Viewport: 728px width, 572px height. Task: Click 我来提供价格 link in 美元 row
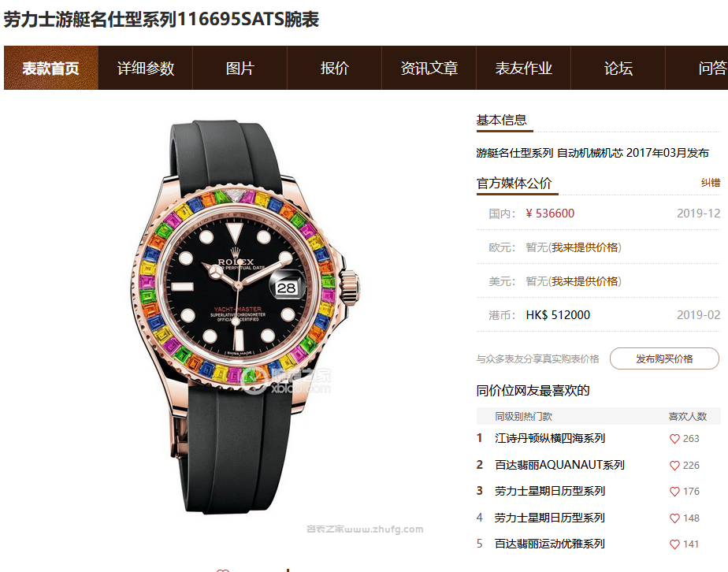[x=585, y=281]
